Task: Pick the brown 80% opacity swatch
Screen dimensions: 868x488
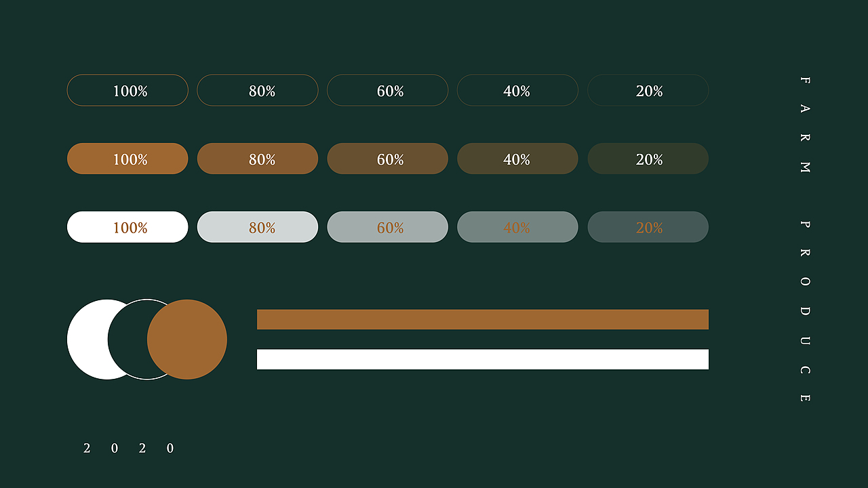Action: click(x=258, y=159)
